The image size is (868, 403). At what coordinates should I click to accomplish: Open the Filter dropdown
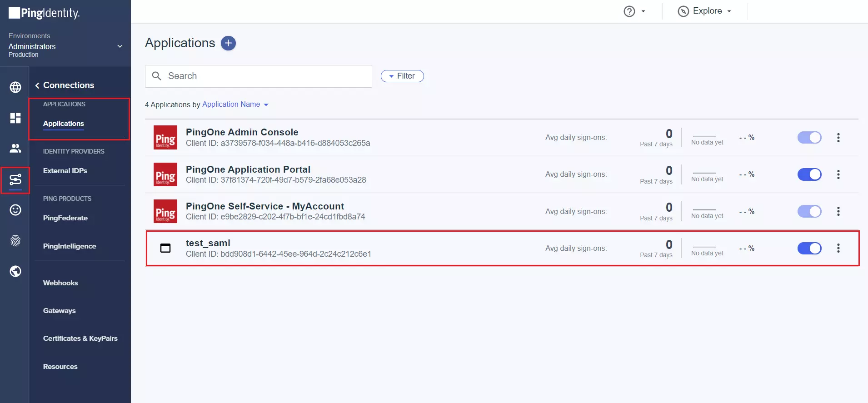402,76
